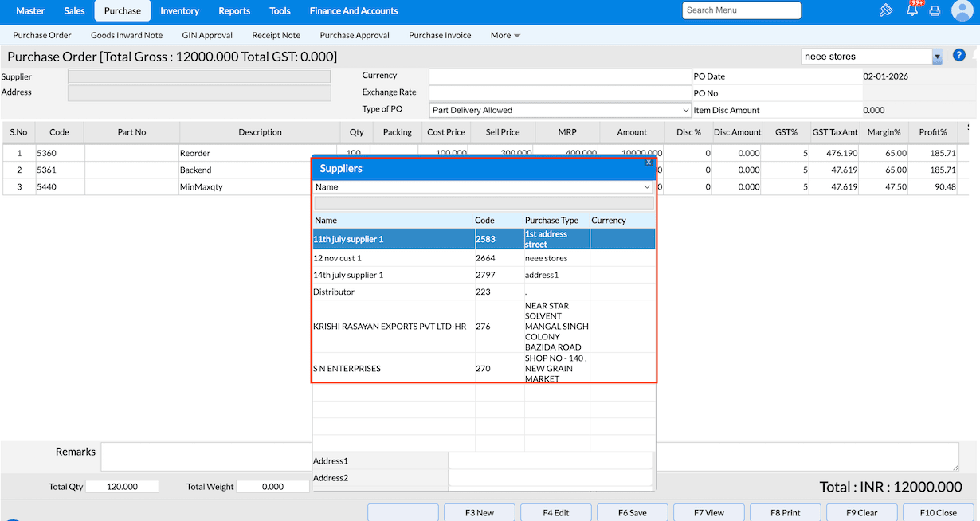Click the F9 Clear button
This screenshot has width=980, height=521.
[861, 512]
